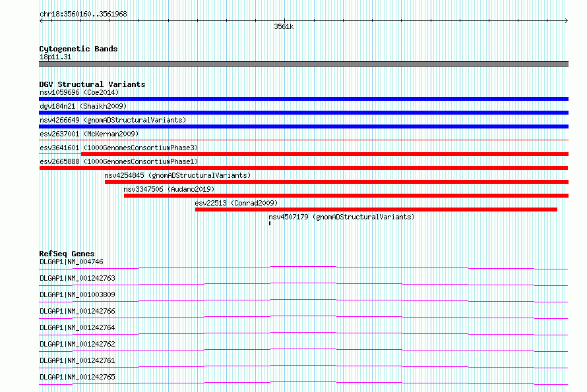This screenshot has width=587, height=392.
Task: Click the magenta line of DLGAP1|NM_001003809
Action: (303, 300)
